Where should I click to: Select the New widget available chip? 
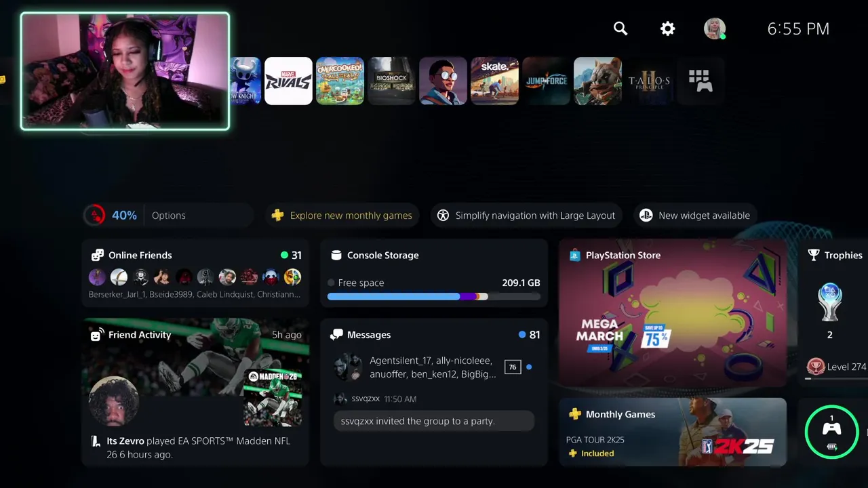695,216
